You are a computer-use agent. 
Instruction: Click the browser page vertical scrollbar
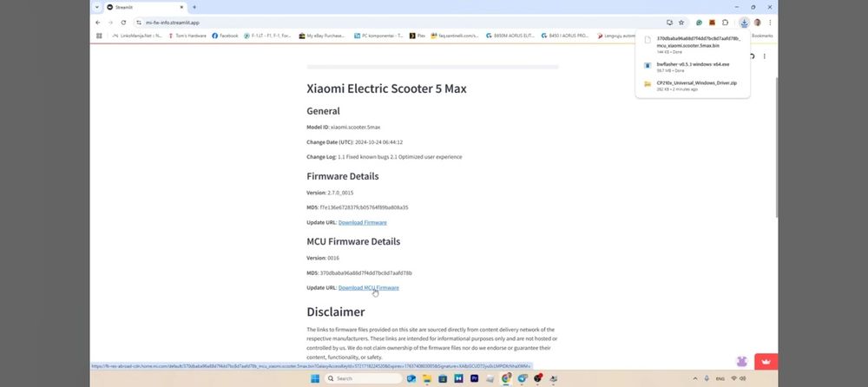(x=775, y=147)
